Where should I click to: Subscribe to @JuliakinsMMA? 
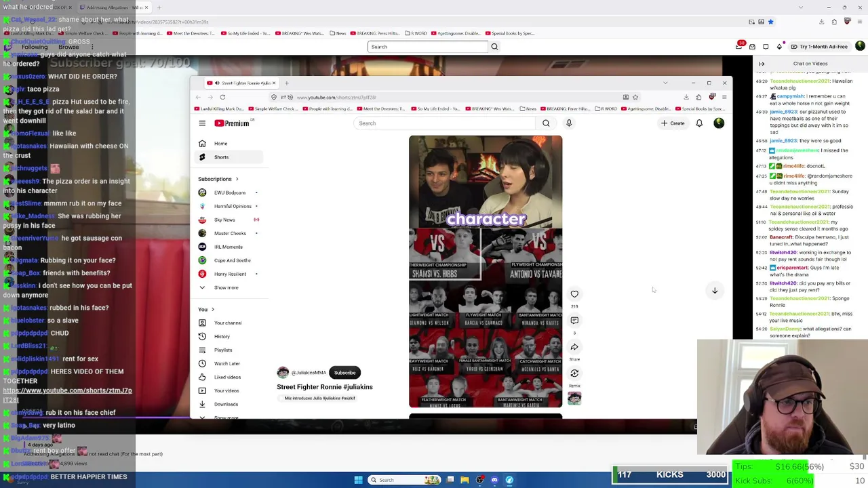pos(344,373)
